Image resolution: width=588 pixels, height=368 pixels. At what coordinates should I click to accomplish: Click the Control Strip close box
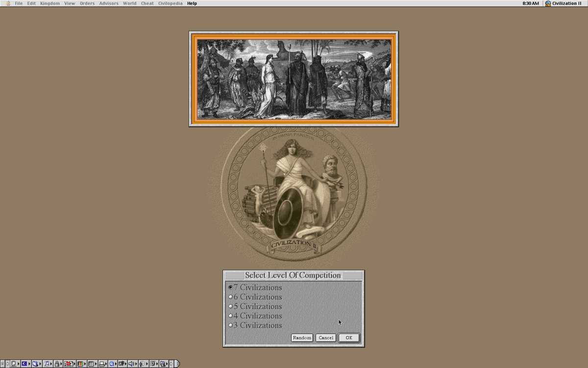[x=2, y=364]
